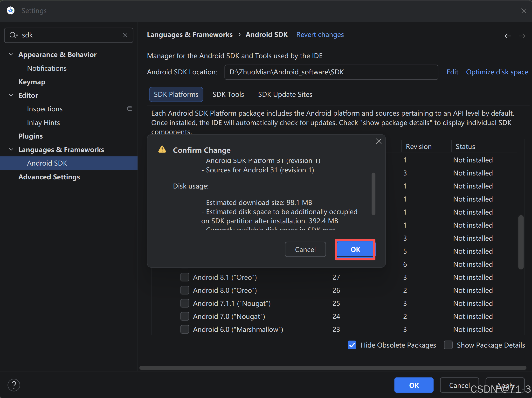Clear the sdk search text

[x=125, y=35]
